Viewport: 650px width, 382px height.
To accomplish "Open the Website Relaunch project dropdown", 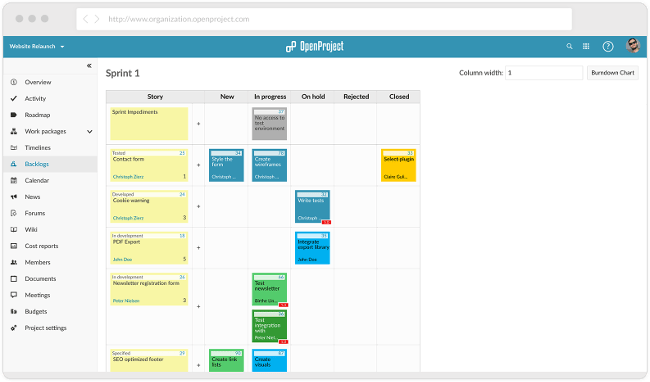I will [x=37, y=46].
